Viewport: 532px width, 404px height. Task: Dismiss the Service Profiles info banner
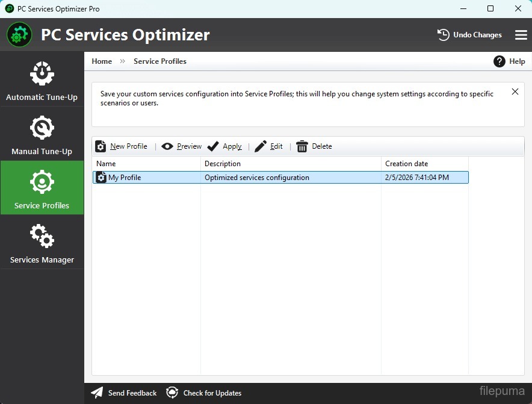[x=515, y=92]
